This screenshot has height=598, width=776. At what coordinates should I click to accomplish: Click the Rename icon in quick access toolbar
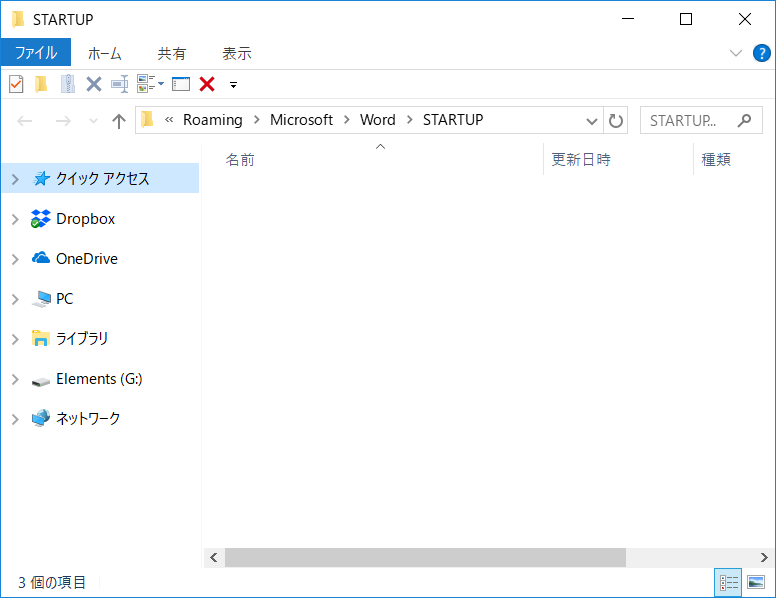[x=120, y=84]
